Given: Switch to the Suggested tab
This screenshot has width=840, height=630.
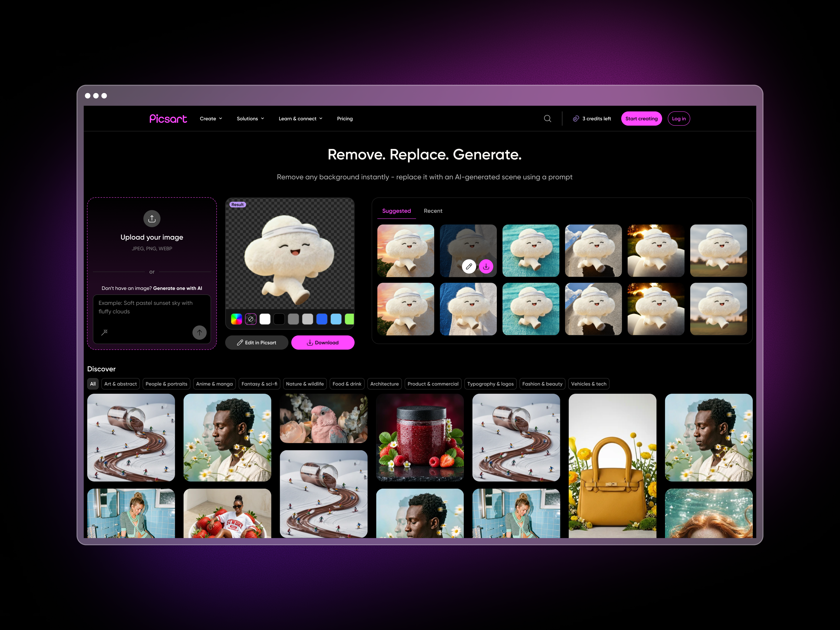Looking at the screenshot, I should (x=396, y=211).
